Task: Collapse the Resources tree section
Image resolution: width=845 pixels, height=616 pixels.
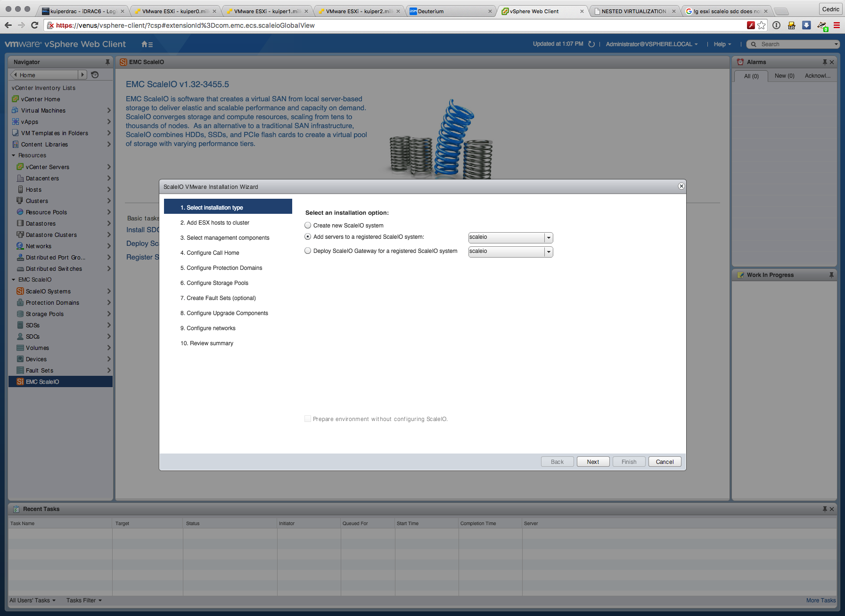Action: coord(14,155)
